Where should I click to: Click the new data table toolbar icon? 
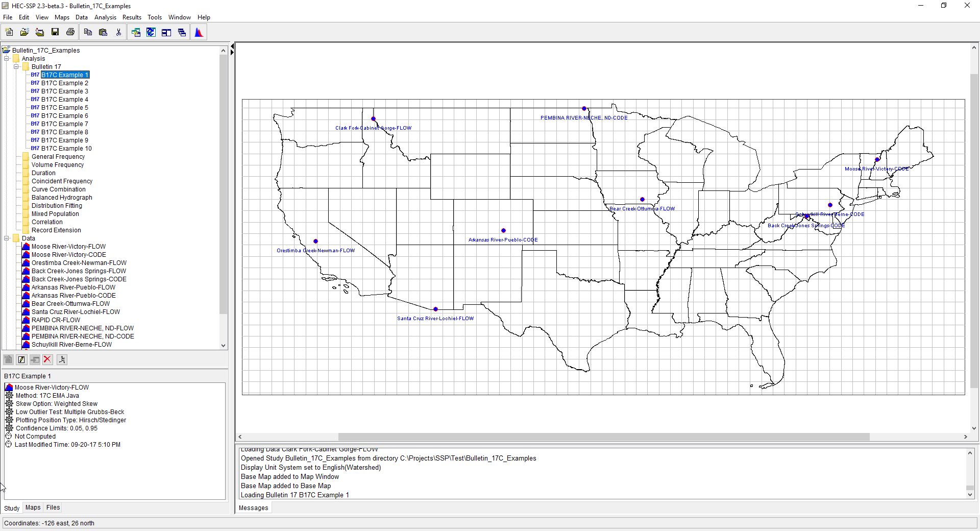(136, 32)
